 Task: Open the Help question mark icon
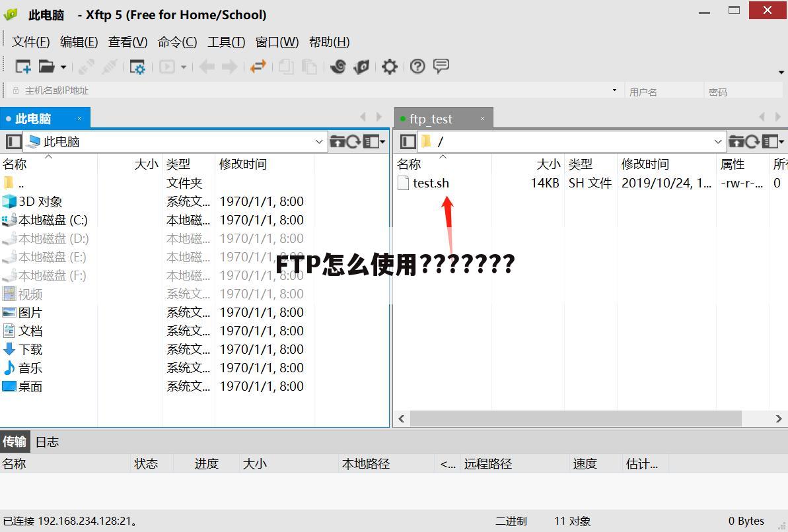(x=417, y=66)
